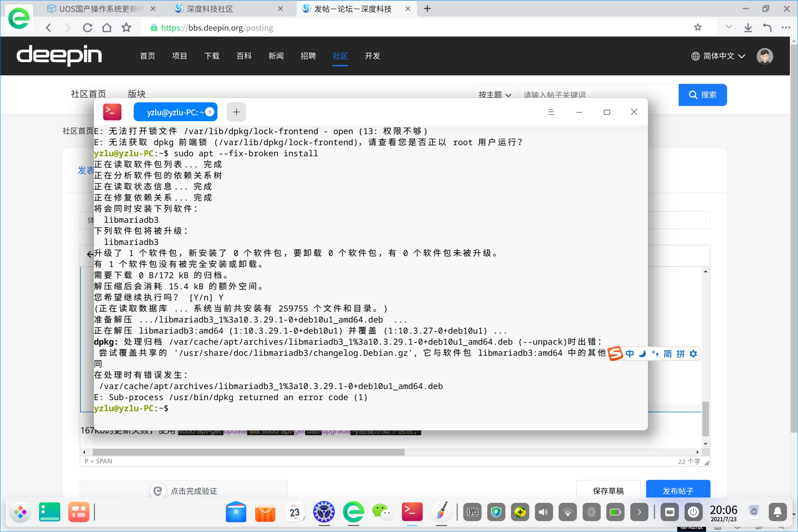
Task: Launch the App Store from dock
Action: (x=265, y=512)
